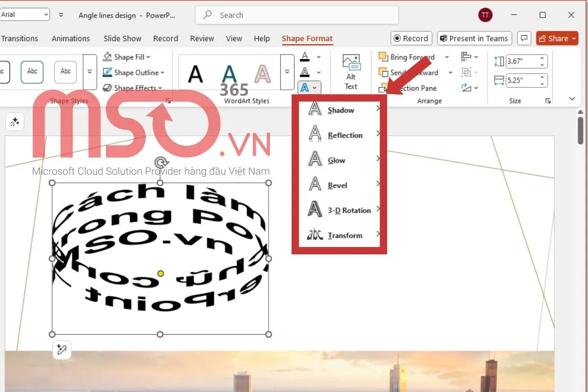
Task: Click the comments speech bubble icon
Action: [x=524, y=39]
